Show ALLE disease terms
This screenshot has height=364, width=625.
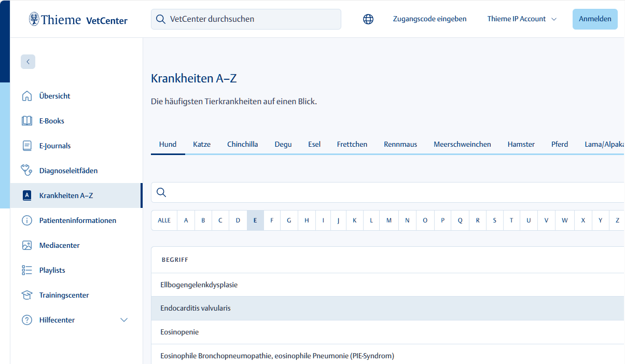pyautogui.click(x=164, y=220)
